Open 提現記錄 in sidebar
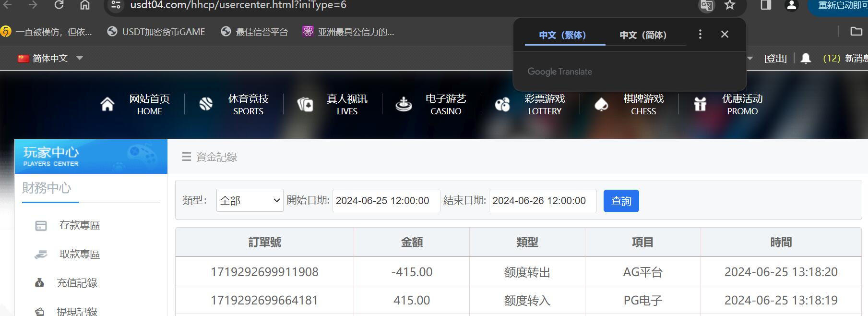 pos(77,311)
